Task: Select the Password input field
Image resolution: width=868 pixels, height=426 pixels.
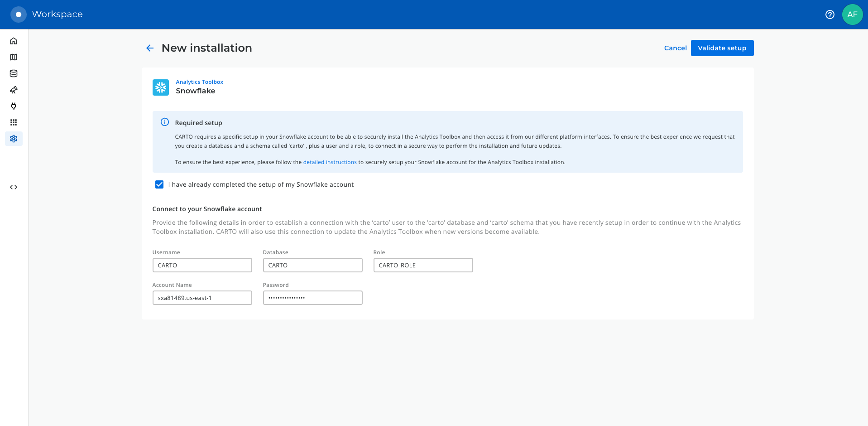Action: point(312,298)
